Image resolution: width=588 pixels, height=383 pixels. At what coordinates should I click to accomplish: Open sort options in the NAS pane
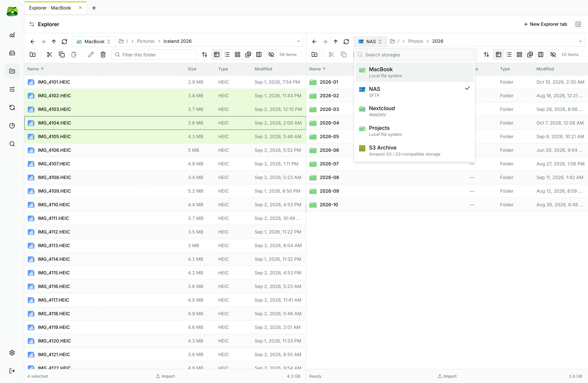(x=487, y=55)
